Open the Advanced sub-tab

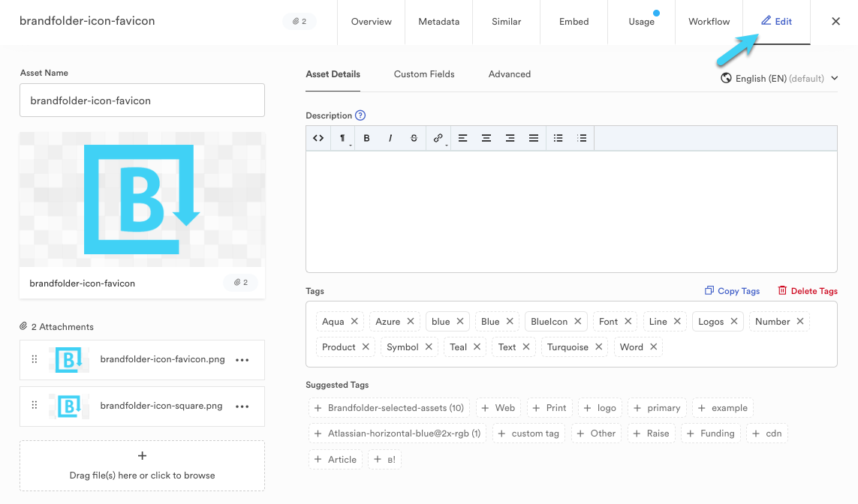click(510, 74)
